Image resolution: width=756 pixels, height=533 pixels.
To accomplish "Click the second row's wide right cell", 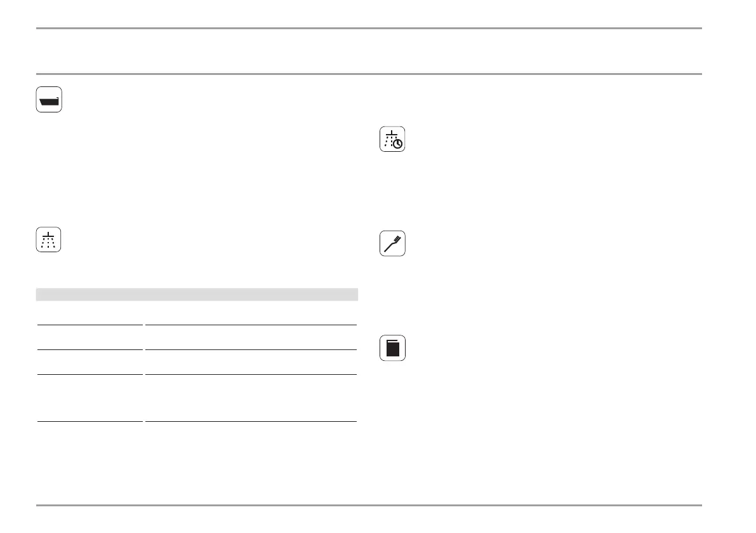I will 251,337.
